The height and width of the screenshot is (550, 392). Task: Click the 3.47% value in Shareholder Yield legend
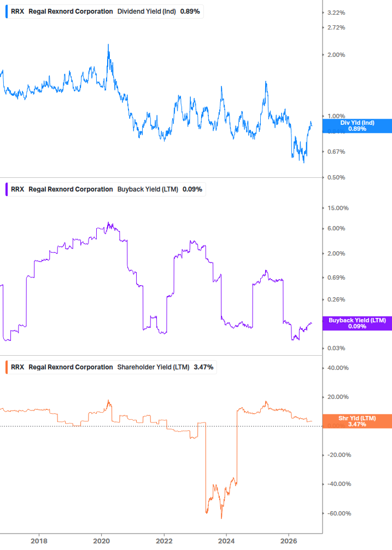(x=203, y=367)
